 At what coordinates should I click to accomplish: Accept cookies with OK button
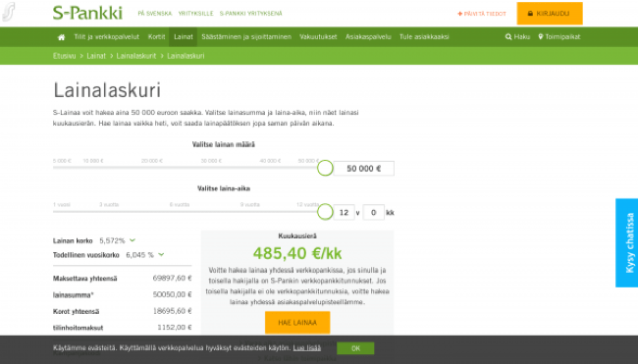(355, 348)
